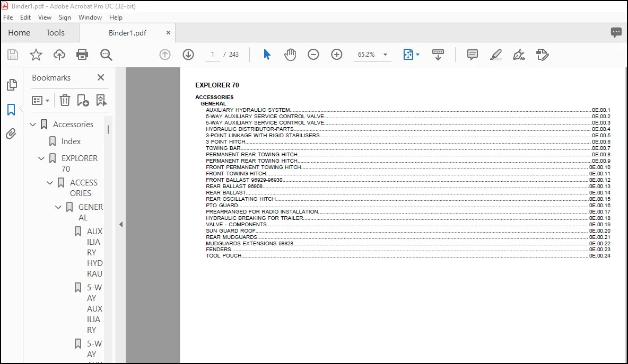Close the Bookmarks panel

tap(101, 77)
